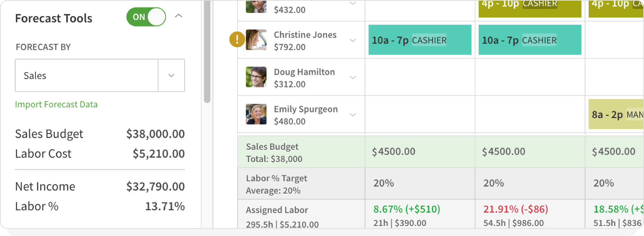This screenshot has height=236, width=644.
Task: Expand Emily Spurgeon's shift details
Action: point(353,114)
